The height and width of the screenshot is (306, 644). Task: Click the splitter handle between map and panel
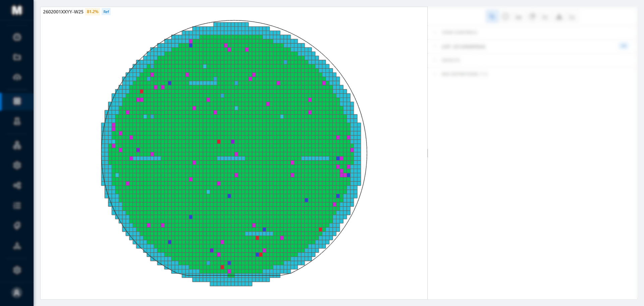click(x=428, y=153)
